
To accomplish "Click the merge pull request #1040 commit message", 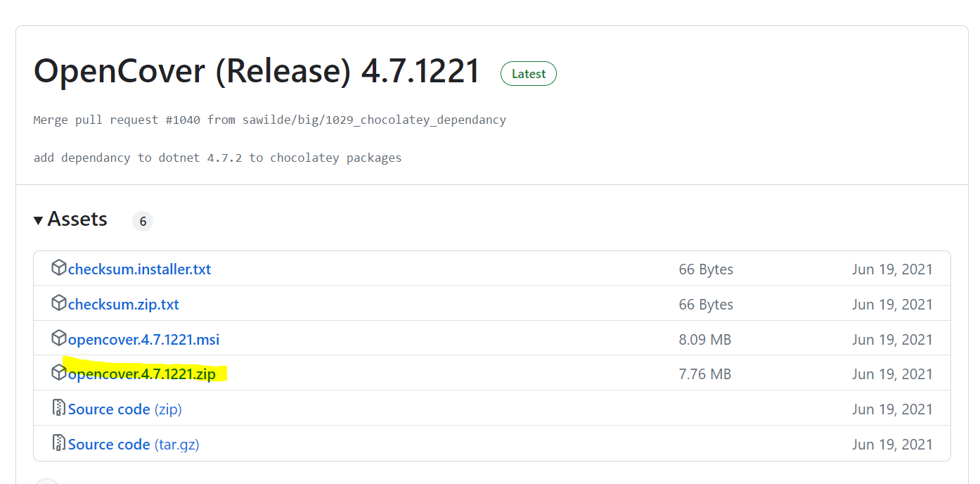I will click(x=269, y=120).
